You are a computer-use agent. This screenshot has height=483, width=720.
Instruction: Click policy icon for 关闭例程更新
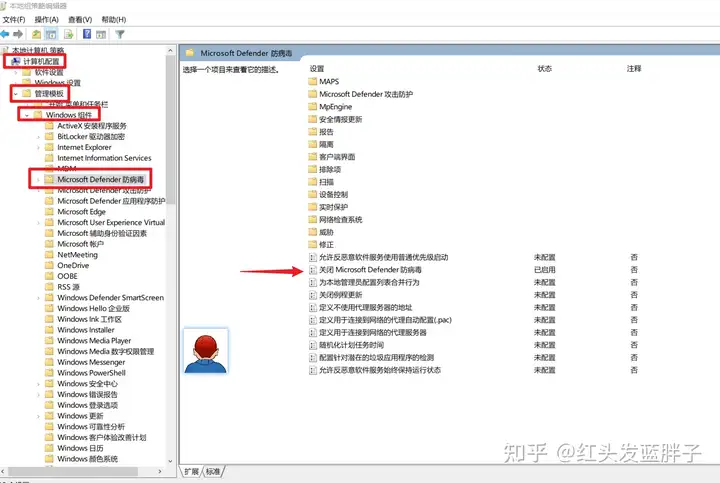[x=313, y=295]
